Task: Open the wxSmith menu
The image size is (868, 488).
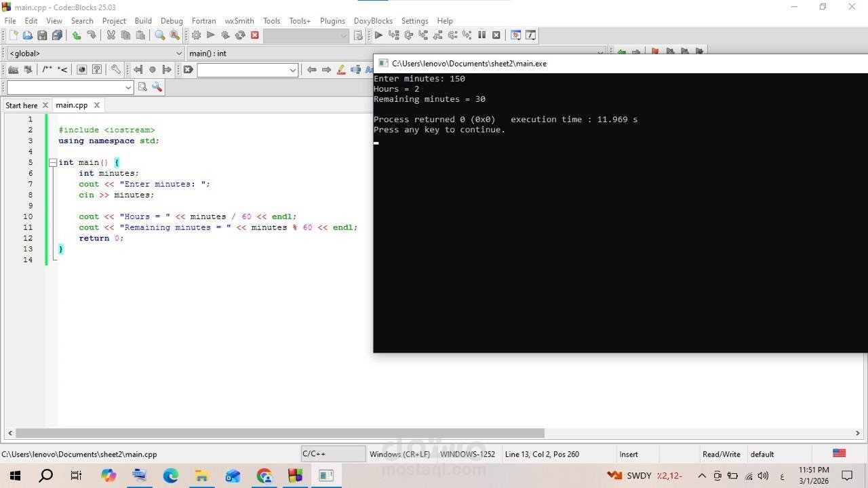Action: pos(239,20)
